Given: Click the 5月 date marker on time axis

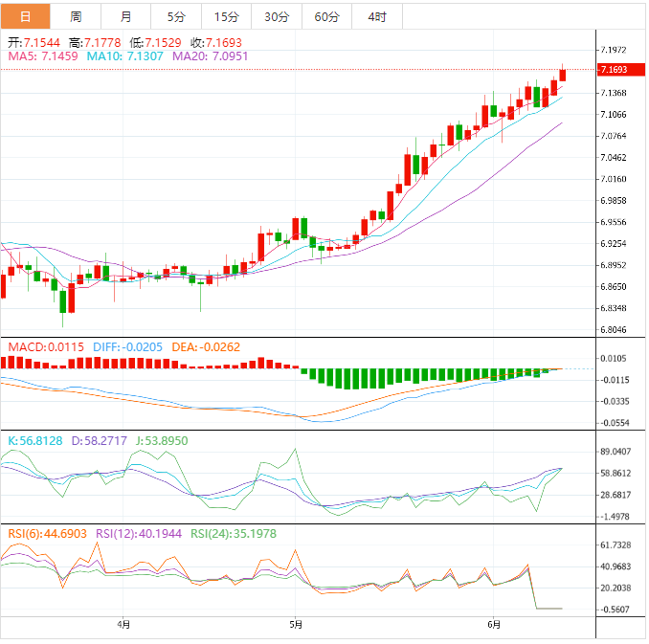Looking at the screenshot, I should pos(296,625).
